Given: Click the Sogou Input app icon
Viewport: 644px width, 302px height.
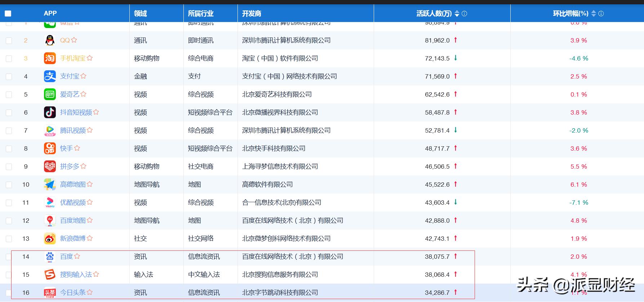Looking at the screenshot, I should point(50,274).
